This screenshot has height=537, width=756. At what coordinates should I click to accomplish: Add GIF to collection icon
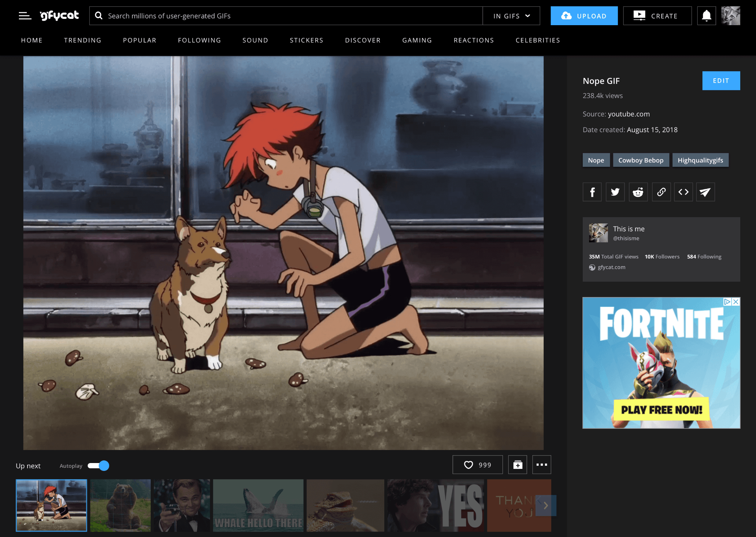click(517, 465)
